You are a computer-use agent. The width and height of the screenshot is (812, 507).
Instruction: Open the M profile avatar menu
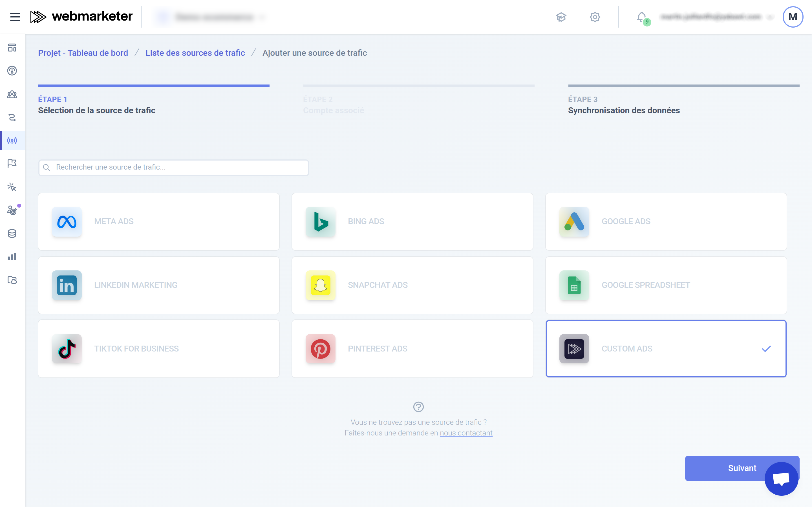(793, 17)
